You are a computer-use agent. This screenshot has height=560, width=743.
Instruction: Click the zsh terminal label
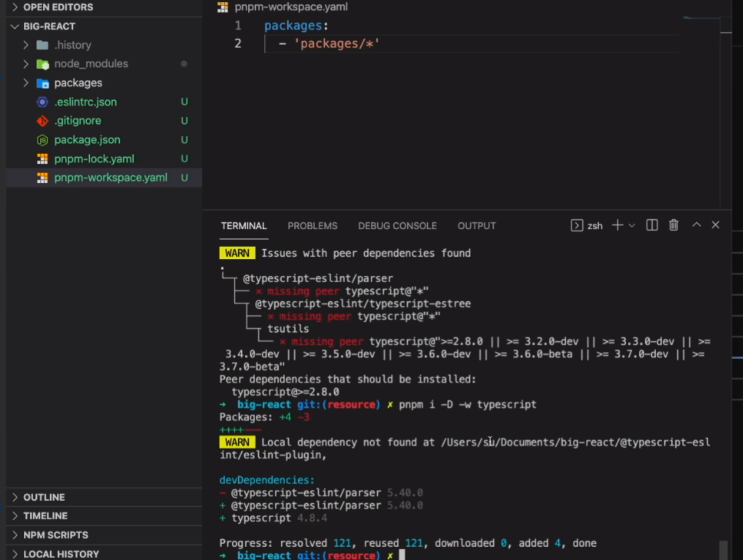coord(594,226)
